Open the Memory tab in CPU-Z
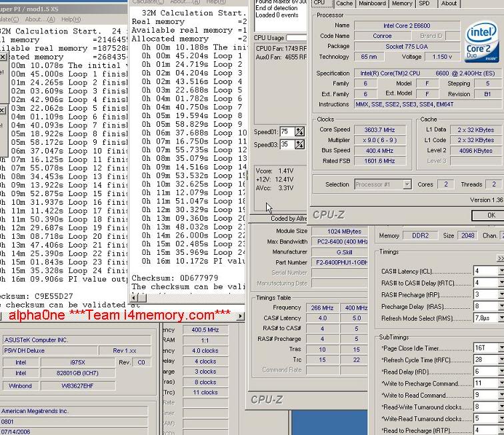504x435 pixels. (402, 3)
